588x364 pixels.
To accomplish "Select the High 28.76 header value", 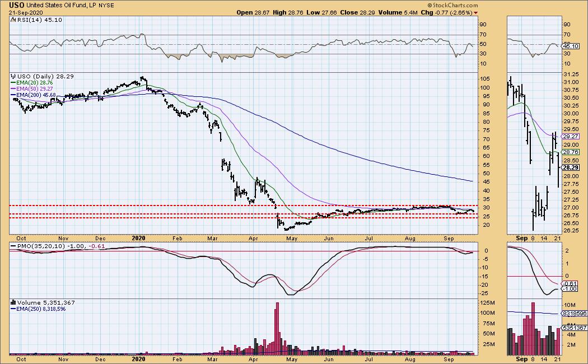I will 287,12.
